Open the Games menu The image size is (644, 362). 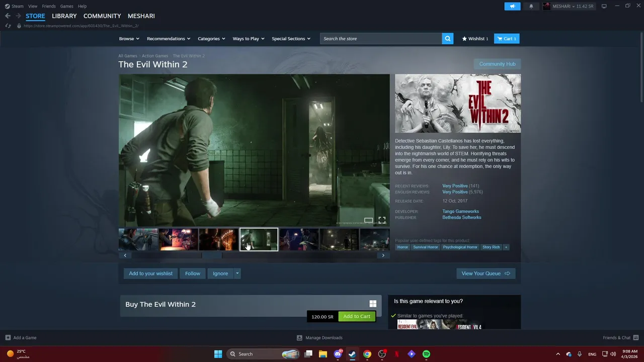66,6
